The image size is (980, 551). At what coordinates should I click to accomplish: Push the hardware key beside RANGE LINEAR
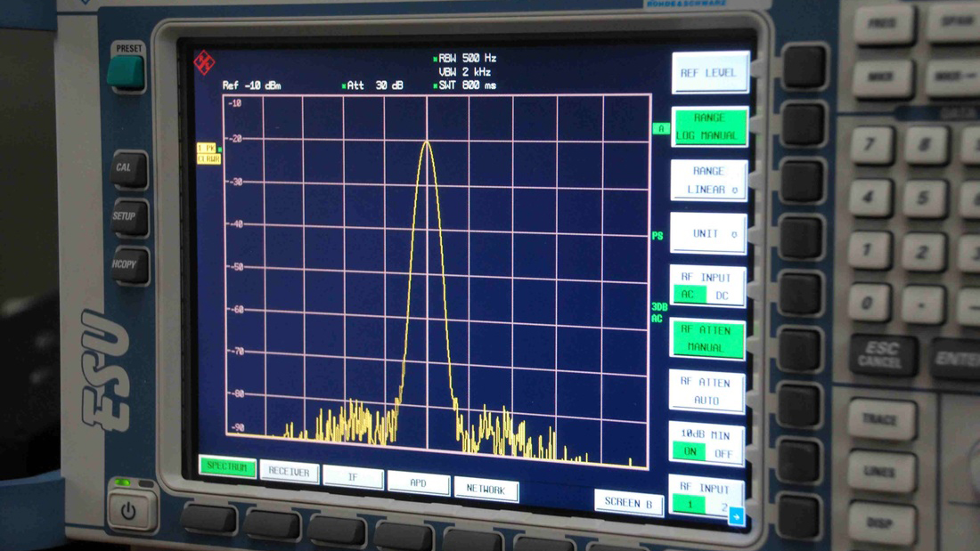[x=803, y=182]
